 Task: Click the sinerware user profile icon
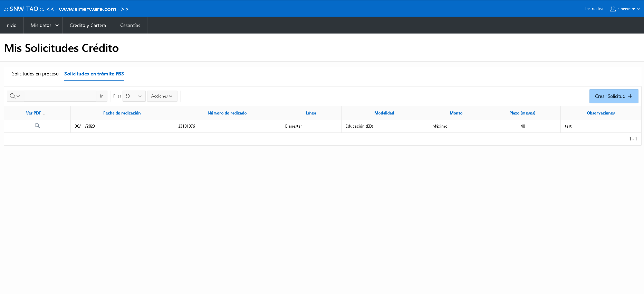[613, 9]
